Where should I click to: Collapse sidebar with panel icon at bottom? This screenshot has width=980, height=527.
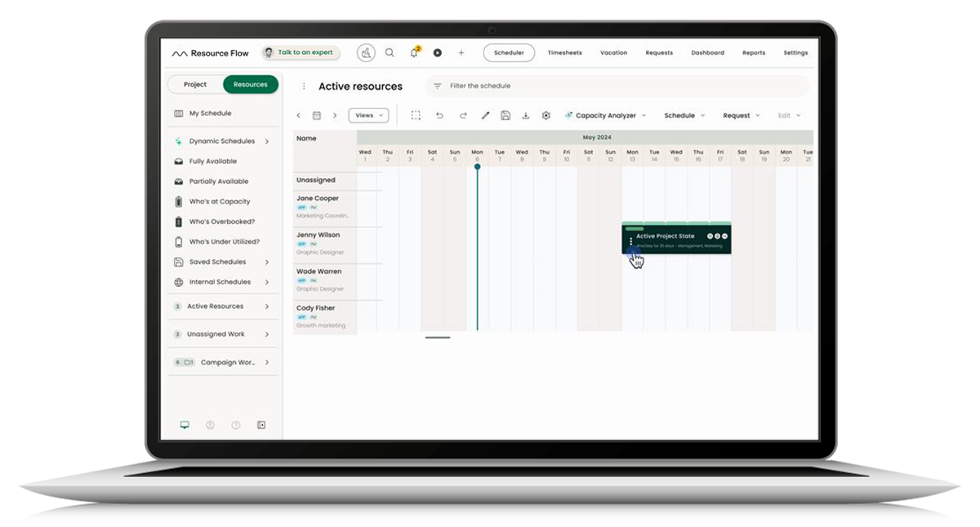click(261, 425)
